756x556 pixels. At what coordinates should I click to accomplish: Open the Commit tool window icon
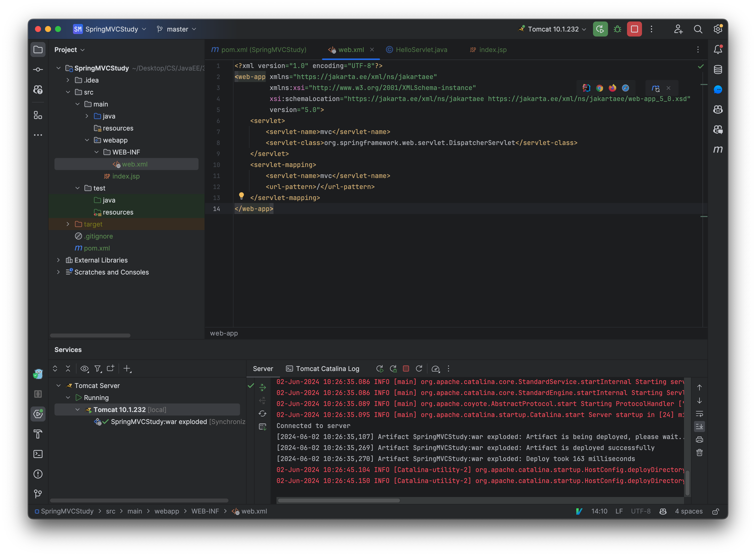(38, 69)
